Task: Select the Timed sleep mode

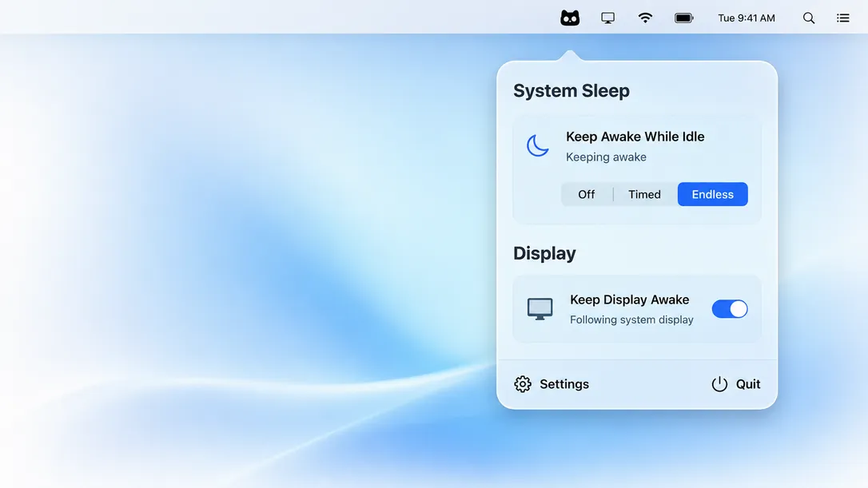Action: pos(644,194)
